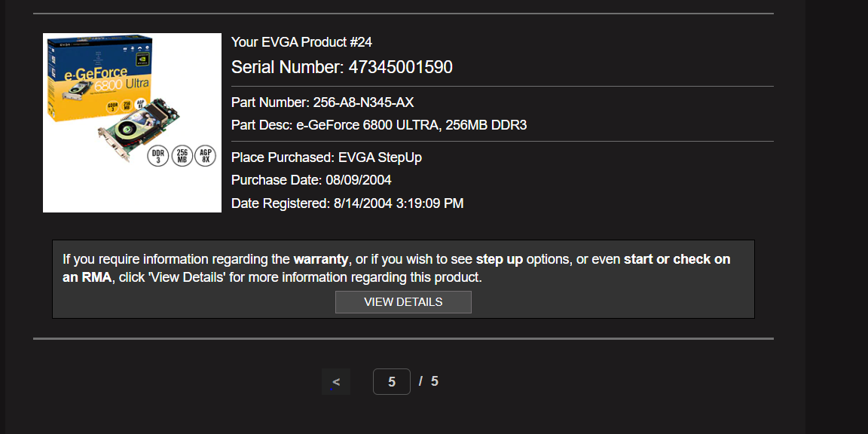Click the VIEW DETAILS button

tap(403, 302)
